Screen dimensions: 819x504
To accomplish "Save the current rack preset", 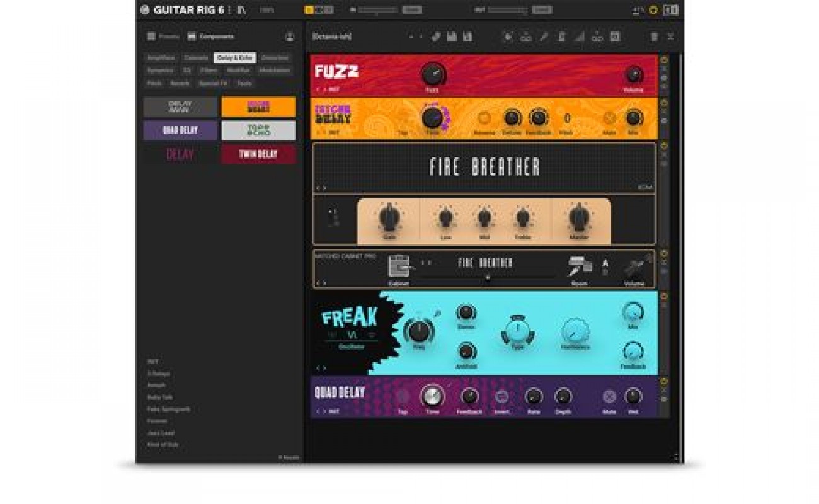I will [x=452, y=37].
